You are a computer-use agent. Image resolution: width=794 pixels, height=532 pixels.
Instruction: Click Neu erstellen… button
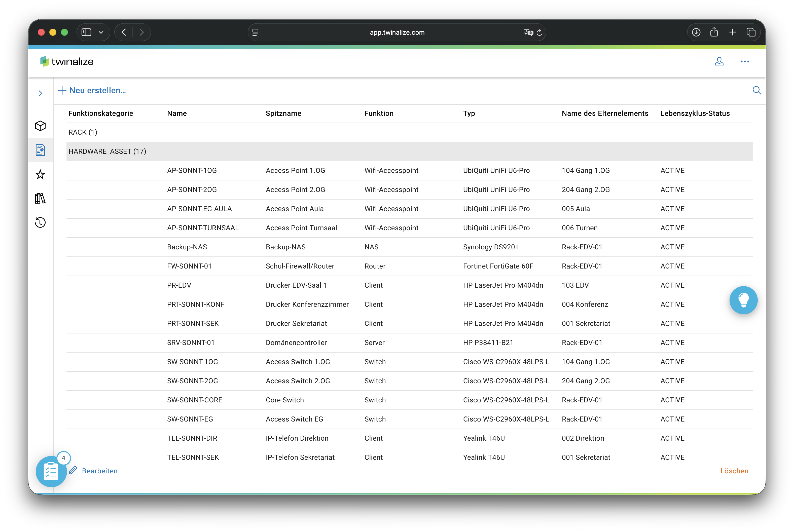[x=92, y=90]
